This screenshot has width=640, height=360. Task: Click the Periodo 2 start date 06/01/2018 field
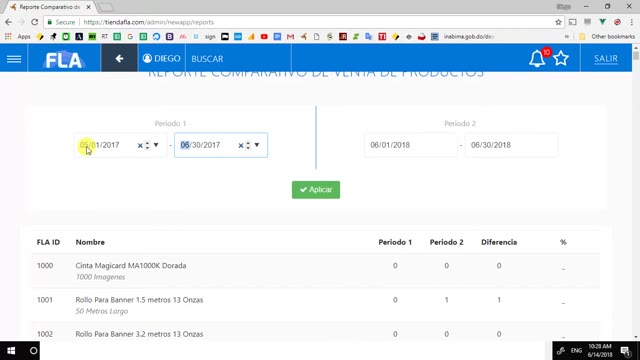(411, 145)
